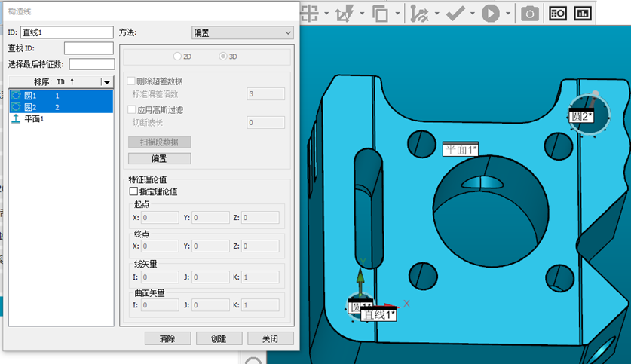Viewport: 631px width, 364px height.
Task: Click the axes with lightning bolt icon
Action: point(345,13)
